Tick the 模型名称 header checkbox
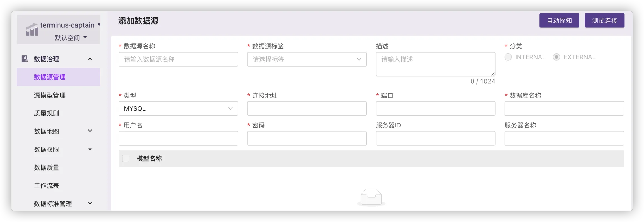The height and width of the screenshot is (222, 644). [x=126, y=159]
